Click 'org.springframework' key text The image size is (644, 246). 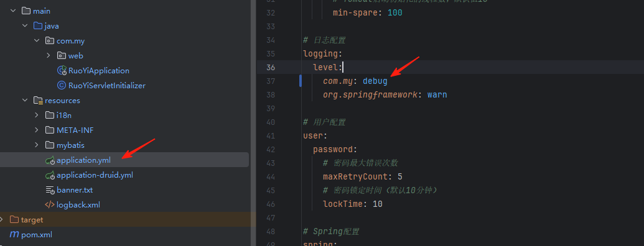(370, 94)
